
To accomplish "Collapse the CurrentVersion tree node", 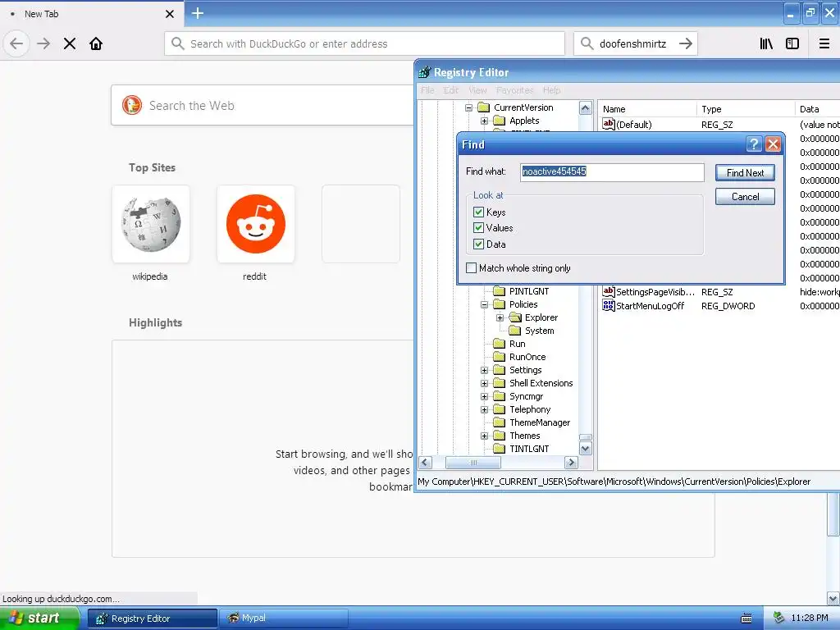I will pyautogui.click(x=468, y=107).
